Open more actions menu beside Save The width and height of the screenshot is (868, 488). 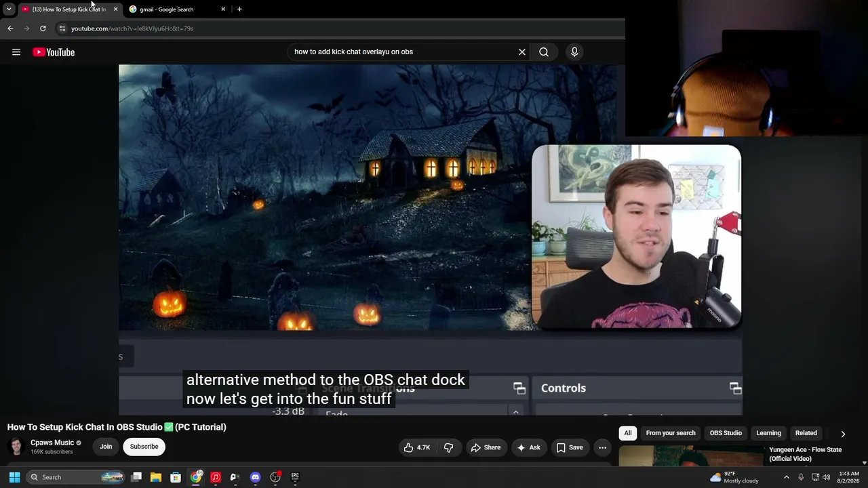pos(602,447)
